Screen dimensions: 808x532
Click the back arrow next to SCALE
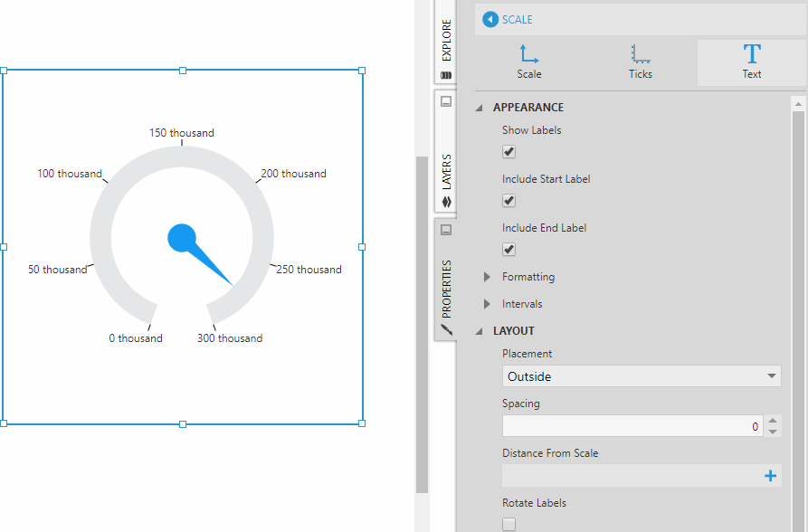[490, 19]
